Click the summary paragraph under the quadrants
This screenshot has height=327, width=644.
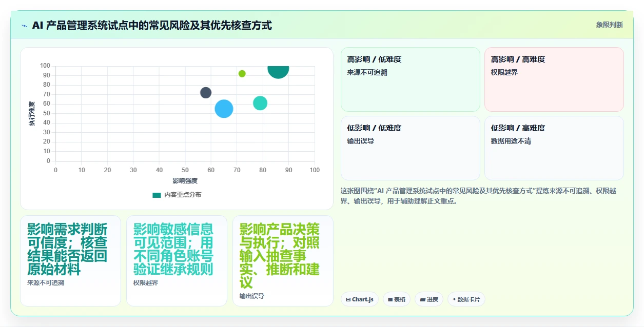coord(478,196)
